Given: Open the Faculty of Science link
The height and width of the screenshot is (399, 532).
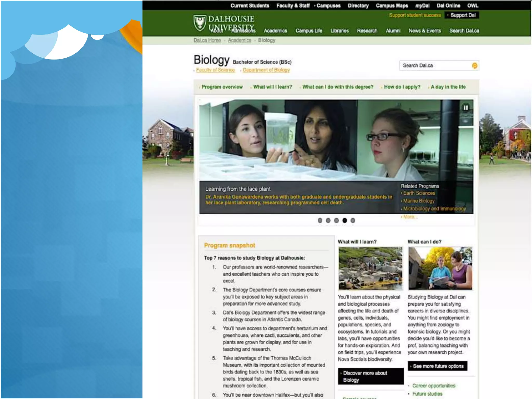Looking at the screenshot, I should (215, 70).
